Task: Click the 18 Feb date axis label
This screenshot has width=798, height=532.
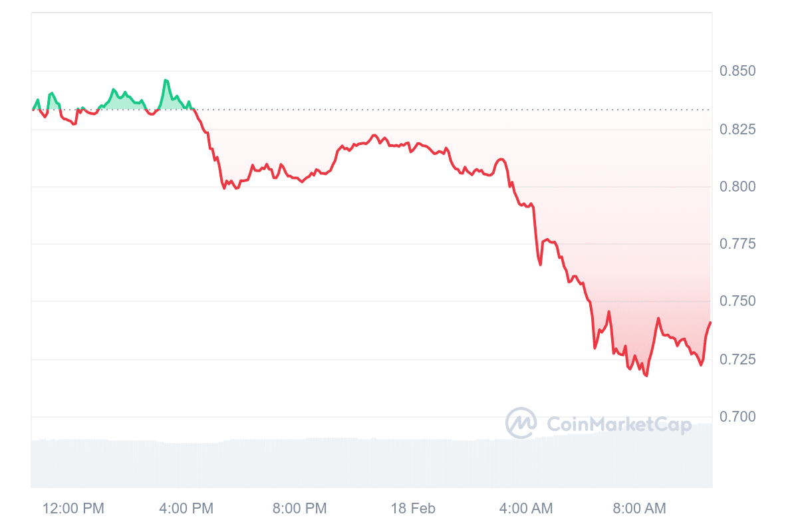Action: (413, 509)
